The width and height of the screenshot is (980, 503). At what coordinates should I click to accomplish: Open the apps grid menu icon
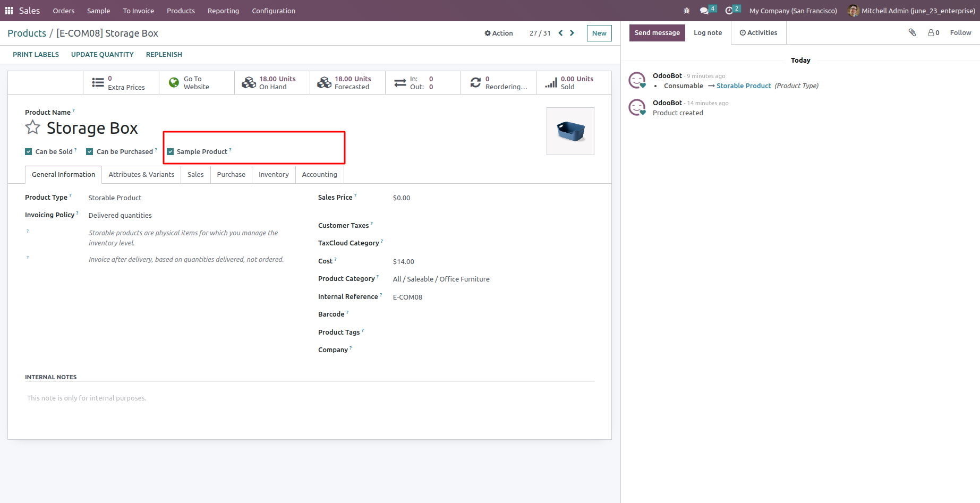point(9,11)
